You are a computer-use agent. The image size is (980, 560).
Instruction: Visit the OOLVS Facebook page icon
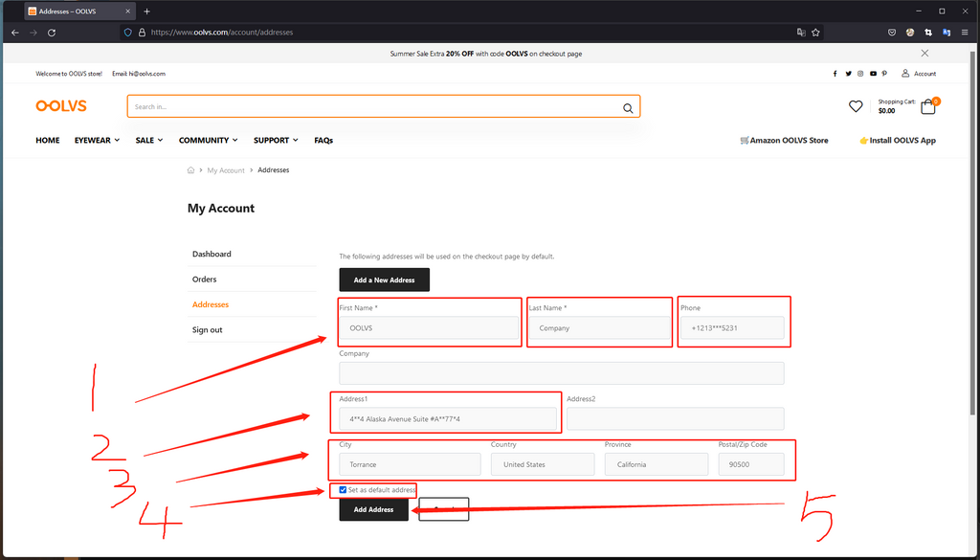coord(835,74)
